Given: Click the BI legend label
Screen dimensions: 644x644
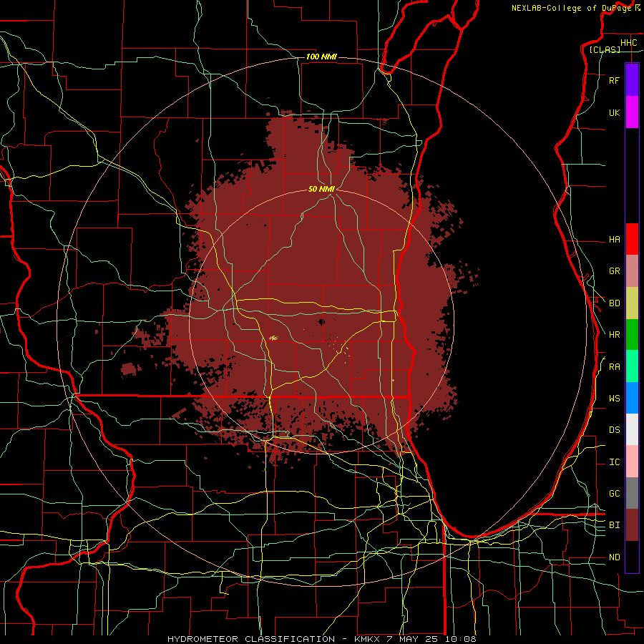Looking at the screenshot, I should coord(614,525).
